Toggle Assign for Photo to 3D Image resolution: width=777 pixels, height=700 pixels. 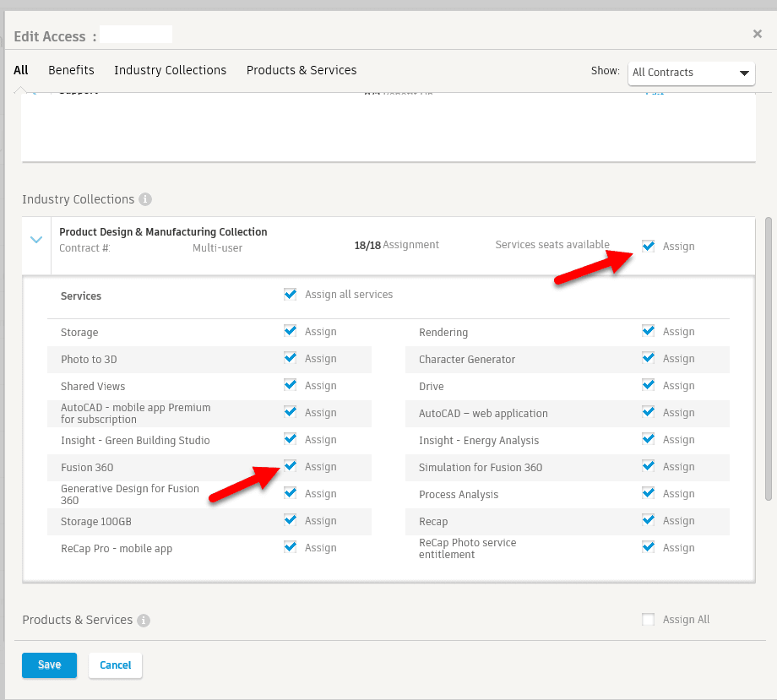[291, 359]
